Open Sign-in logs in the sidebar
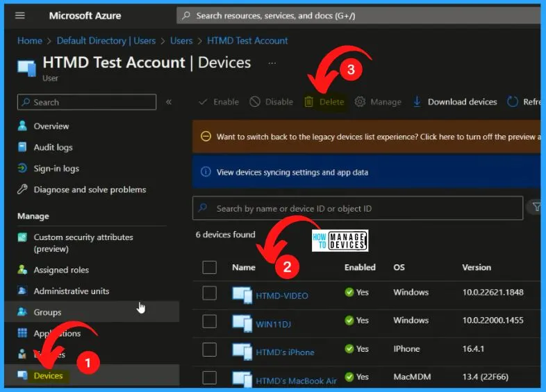This screenshot has width=546, height=392. click(56, 169)
